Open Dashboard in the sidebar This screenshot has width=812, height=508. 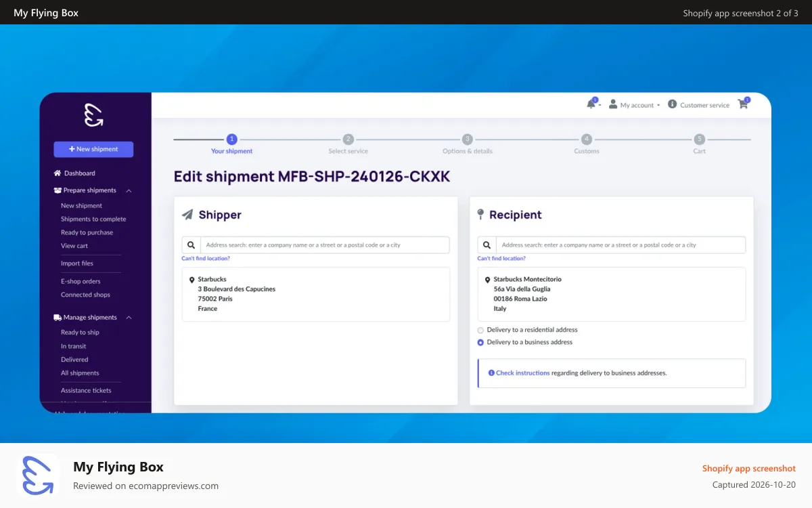[x=80, y=173]
